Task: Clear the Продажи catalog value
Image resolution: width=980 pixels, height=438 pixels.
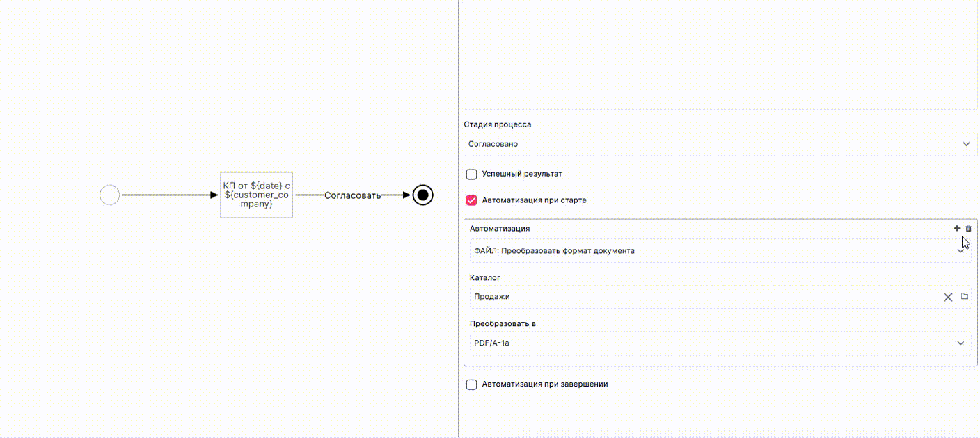Action: 948,297
